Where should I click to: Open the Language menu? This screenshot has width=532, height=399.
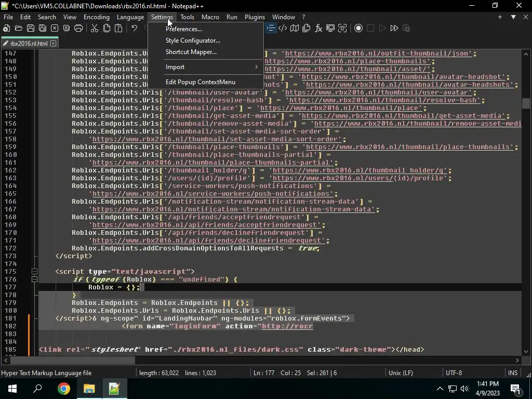pyautogui.click(x=130, y=17)
